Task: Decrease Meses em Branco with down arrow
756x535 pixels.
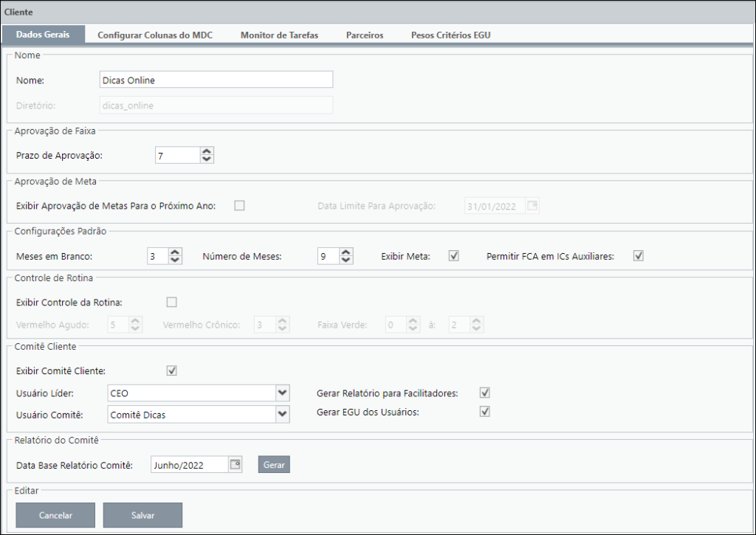Action: [175, 260]
